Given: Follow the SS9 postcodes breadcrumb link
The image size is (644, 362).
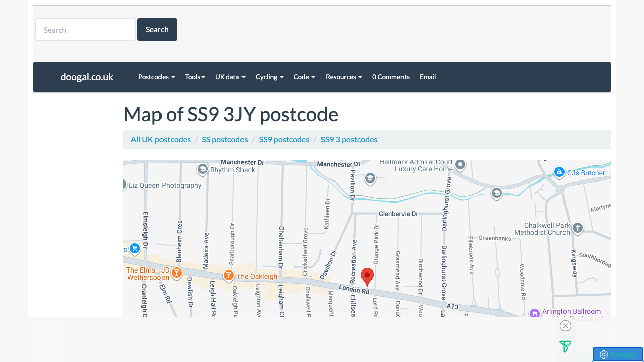Looking at the screenshot, I should tap(284, 139).
